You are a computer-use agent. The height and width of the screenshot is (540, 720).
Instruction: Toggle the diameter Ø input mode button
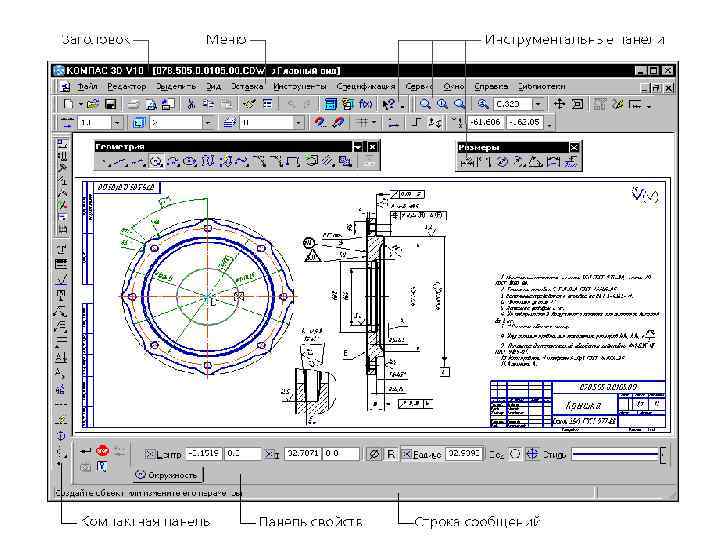[x=374, y=454]
